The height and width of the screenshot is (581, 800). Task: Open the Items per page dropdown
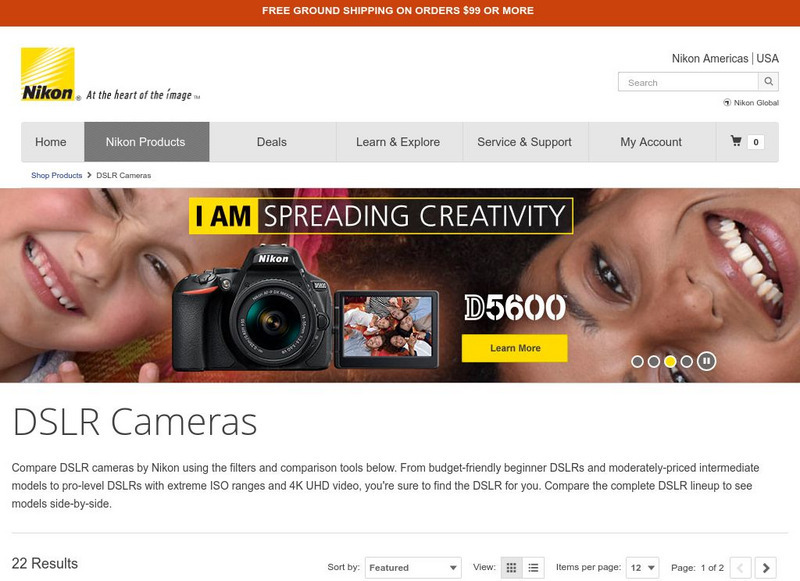coord(642,566)
